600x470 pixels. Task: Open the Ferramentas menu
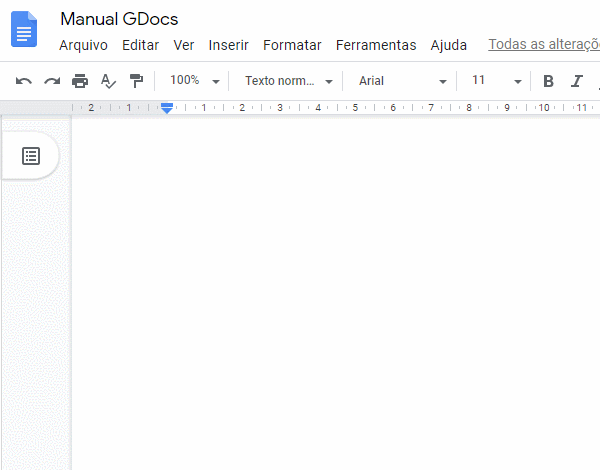(x=376, y=45)
